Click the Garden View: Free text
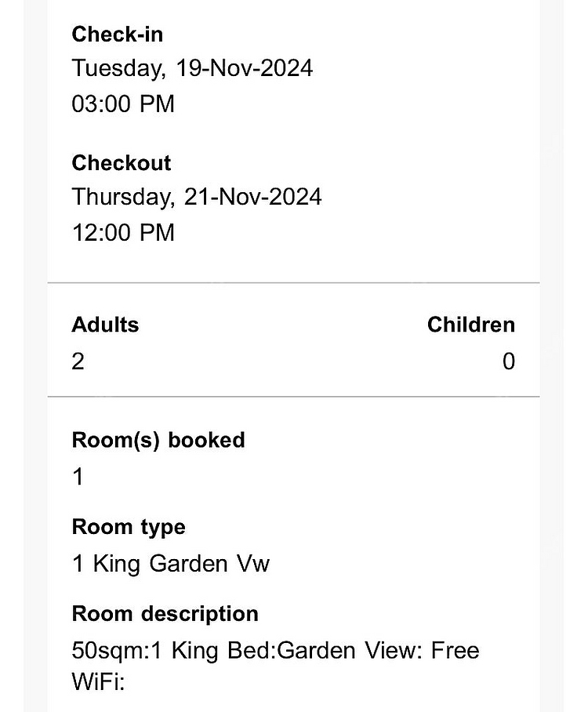 378,650
